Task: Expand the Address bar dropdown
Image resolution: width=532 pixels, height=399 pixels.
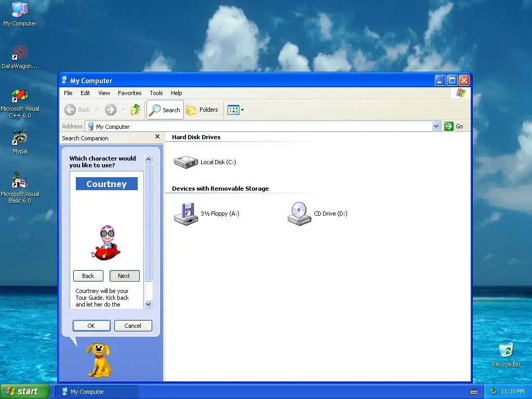Action: click(436, 126)
